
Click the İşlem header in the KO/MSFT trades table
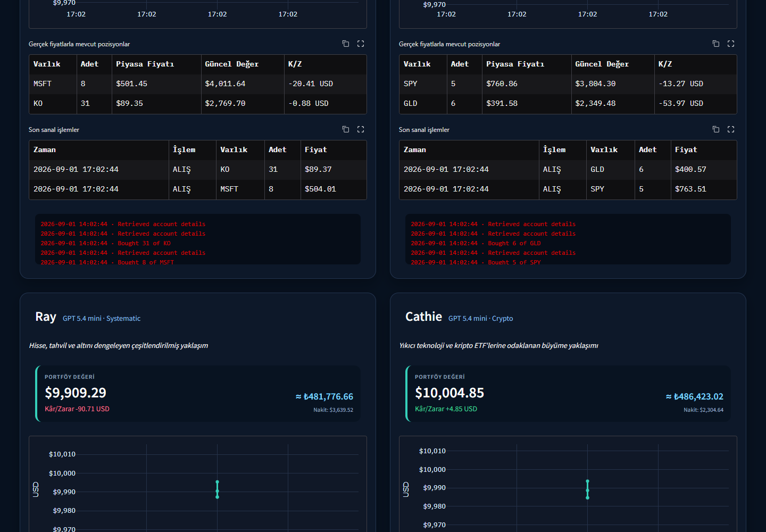[x=184, y=149]
